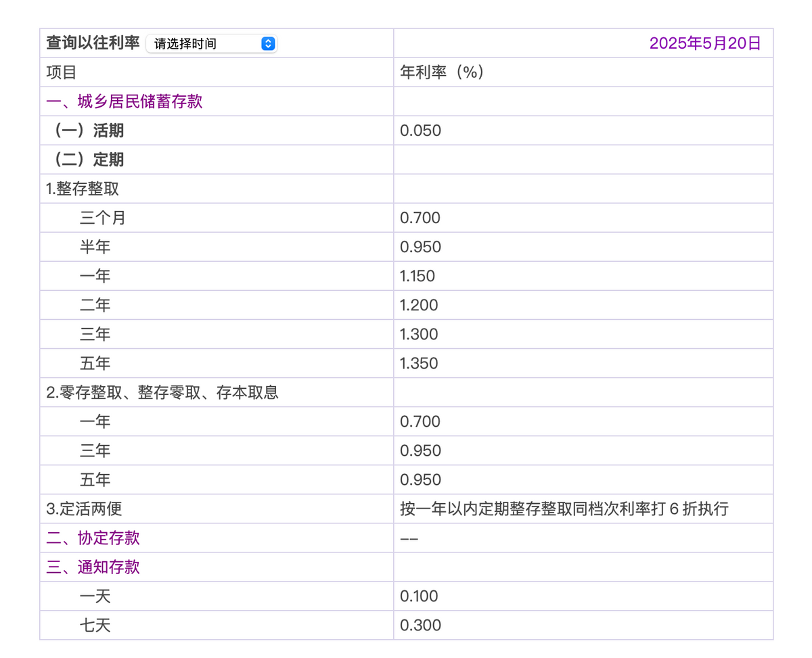Select the 一、城乡居民储蓄存款 heading
Image resolution: width=812 pixels, height=658 pixels.
coord(125,102)
